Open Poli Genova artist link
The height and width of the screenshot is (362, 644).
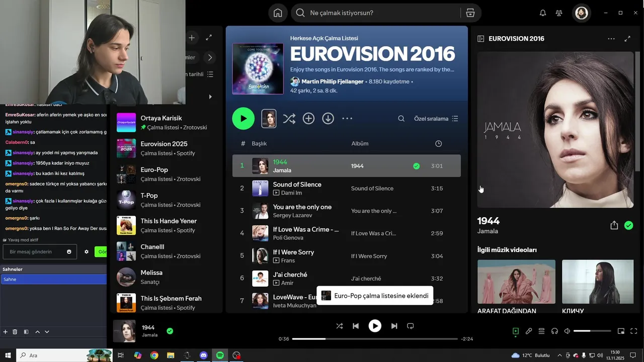(288, 238)
